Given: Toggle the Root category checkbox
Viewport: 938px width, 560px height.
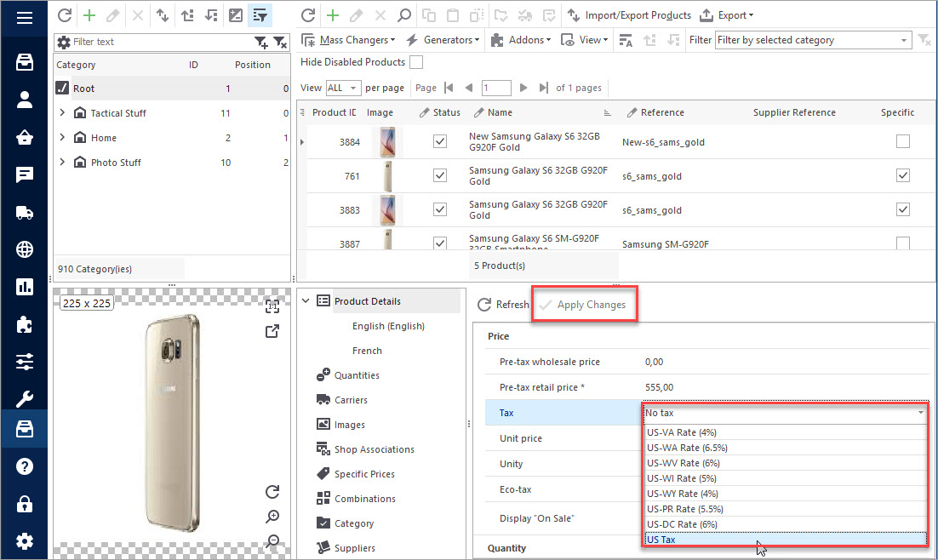Looking at the screenshot, I should [62, 88].
